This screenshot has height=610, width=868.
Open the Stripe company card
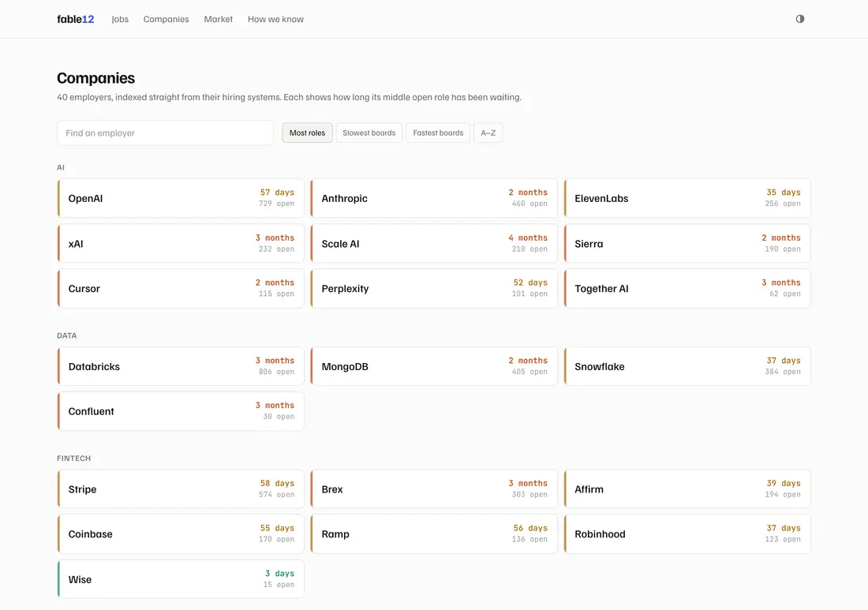(x=181, y=489)
